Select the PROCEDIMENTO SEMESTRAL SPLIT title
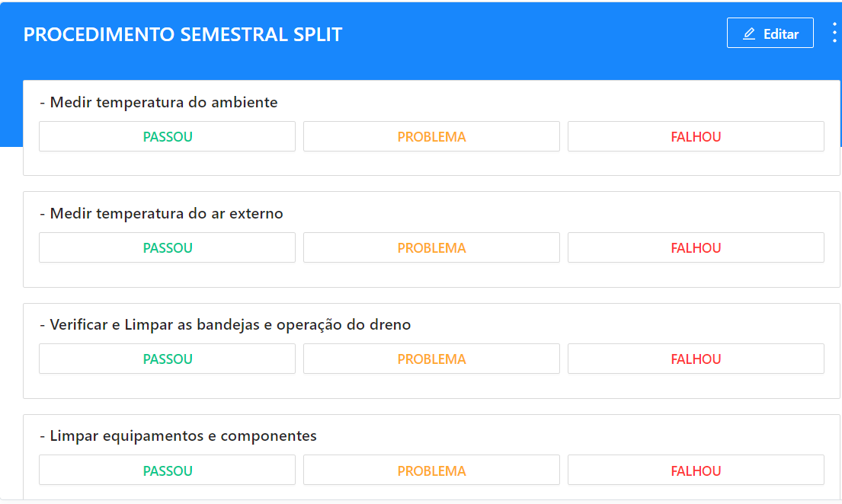The image size is (842, 504). pyautogui.click(x=182, y=33)
